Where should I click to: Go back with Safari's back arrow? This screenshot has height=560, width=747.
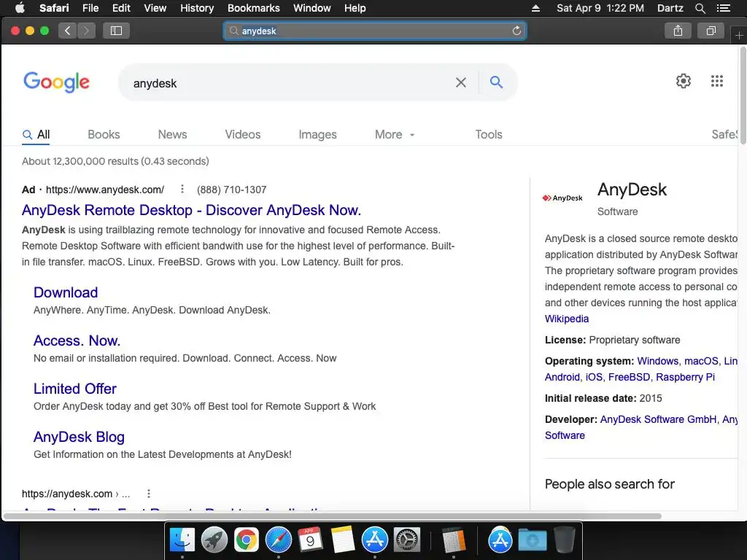pyautogui.click(x=68, y=31)
